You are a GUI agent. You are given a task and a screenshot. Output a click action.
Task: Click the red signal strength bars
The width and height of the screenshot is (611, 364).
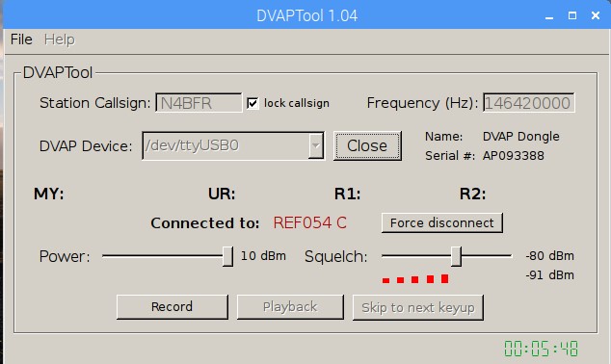click(415, 278)
